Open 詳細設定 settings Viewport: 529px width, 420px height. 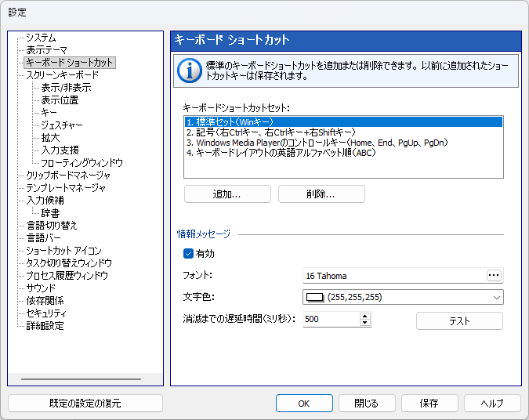[x=45, y=325]
